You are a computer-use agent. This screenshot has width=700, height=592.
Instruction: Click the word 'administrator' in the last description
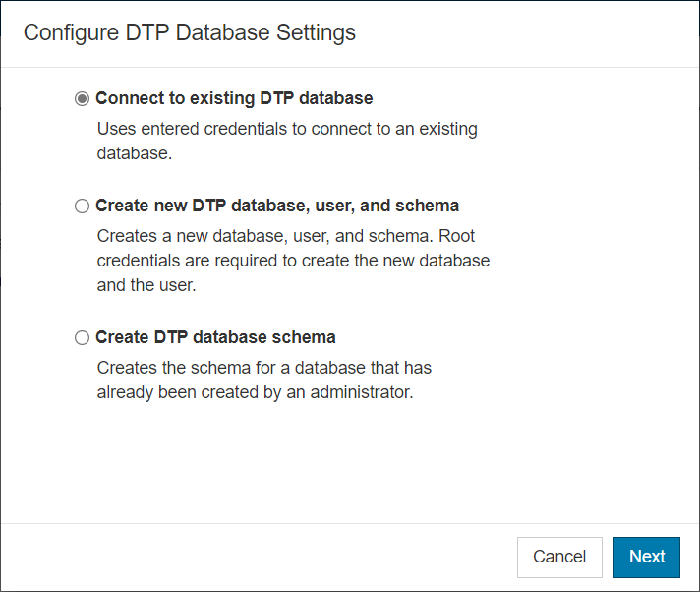tap(361, 392)
